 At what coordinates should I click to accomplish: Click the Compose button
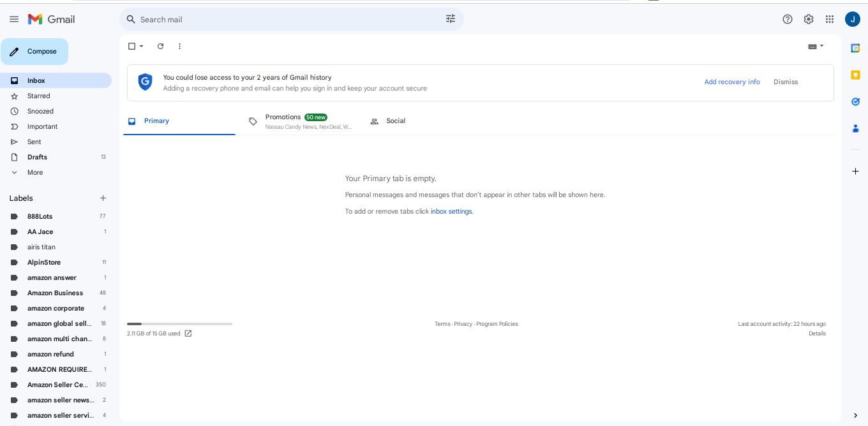(34, 52)
